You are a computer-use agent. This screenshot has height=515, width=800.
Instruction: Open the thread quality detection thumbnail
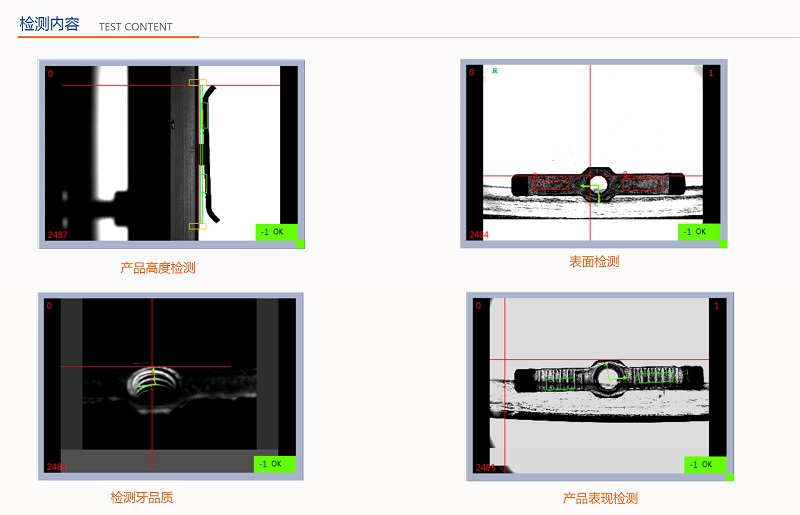(x=170, y=385)
